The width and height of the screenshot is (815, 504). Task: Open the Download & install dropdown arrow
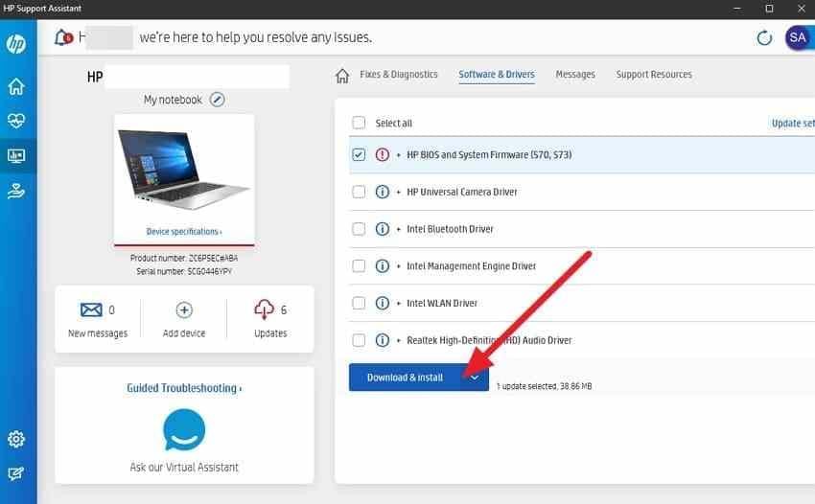[475, 378]
